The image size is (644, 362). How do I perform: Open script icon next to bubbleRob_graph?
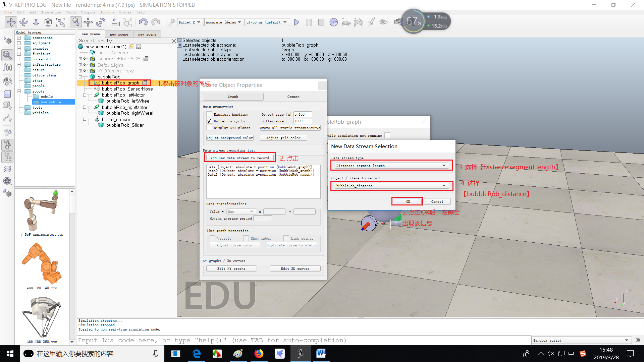pyautogui.click(x=145, y=83)
